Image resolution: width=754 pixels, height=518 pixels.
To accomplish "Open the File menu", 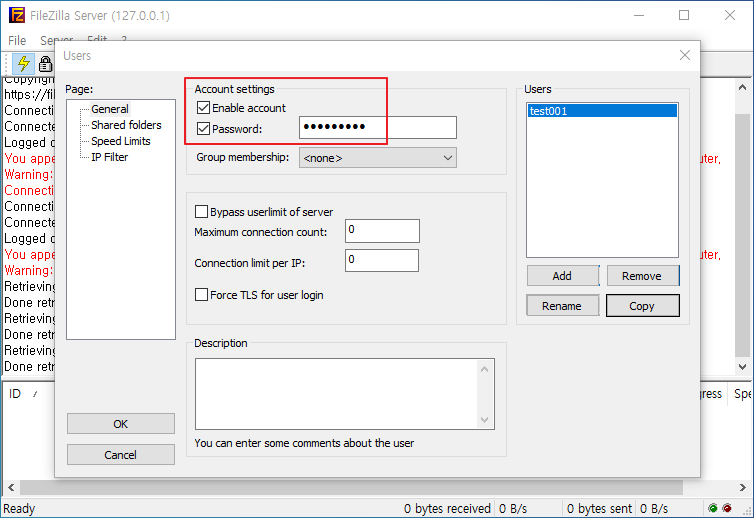I will [17, 40].
